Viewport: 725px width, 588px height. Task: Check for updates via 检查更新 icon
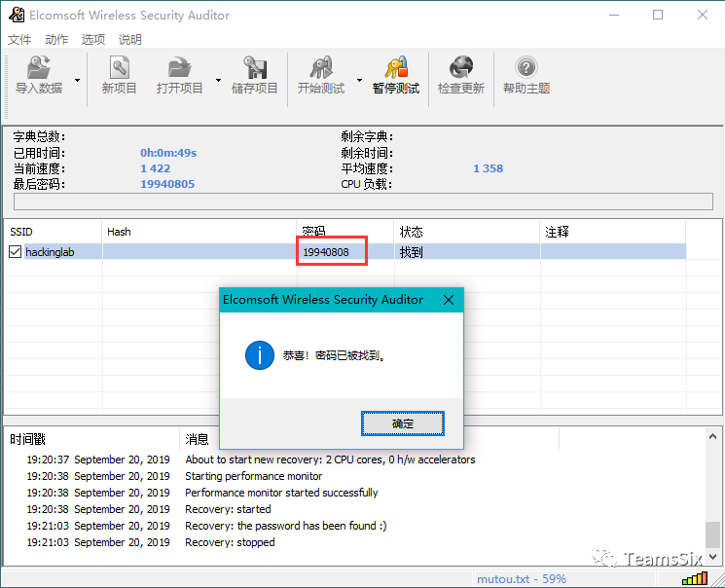click(461, 67)
